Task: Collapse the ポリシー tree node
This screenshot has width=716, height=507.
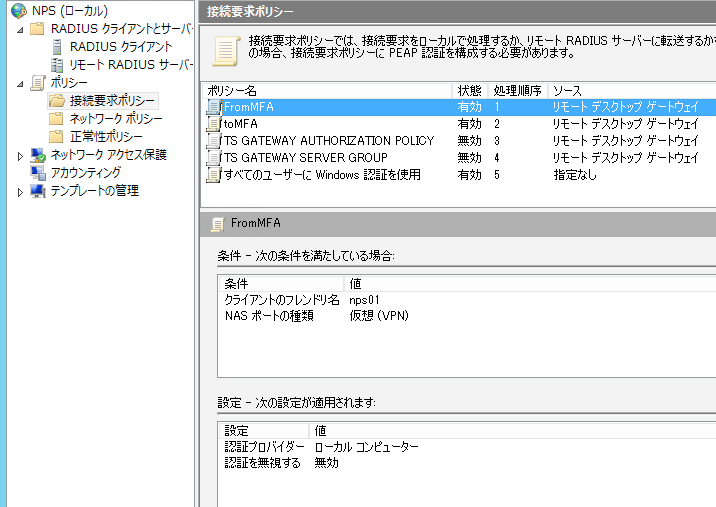Action: tap(20, 84)
